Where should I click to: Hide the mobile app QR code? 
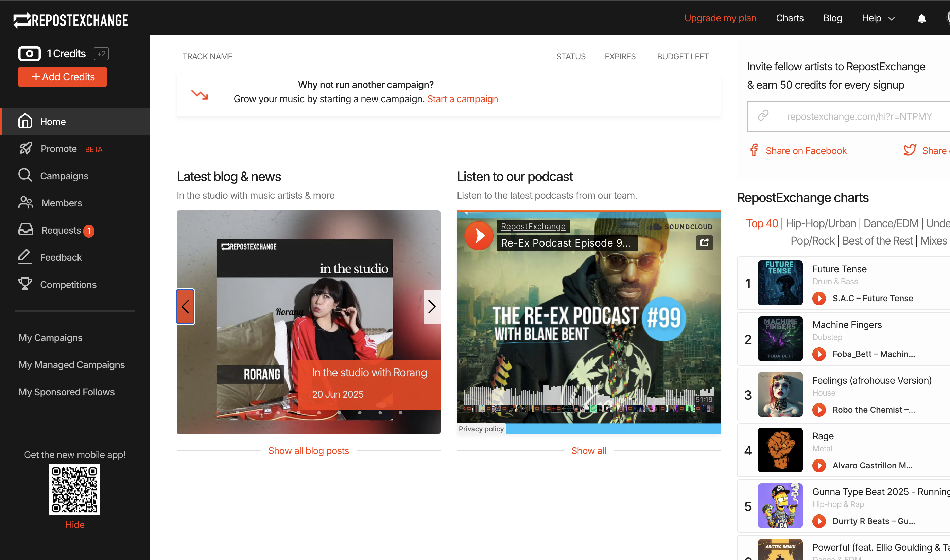(75, 525)
